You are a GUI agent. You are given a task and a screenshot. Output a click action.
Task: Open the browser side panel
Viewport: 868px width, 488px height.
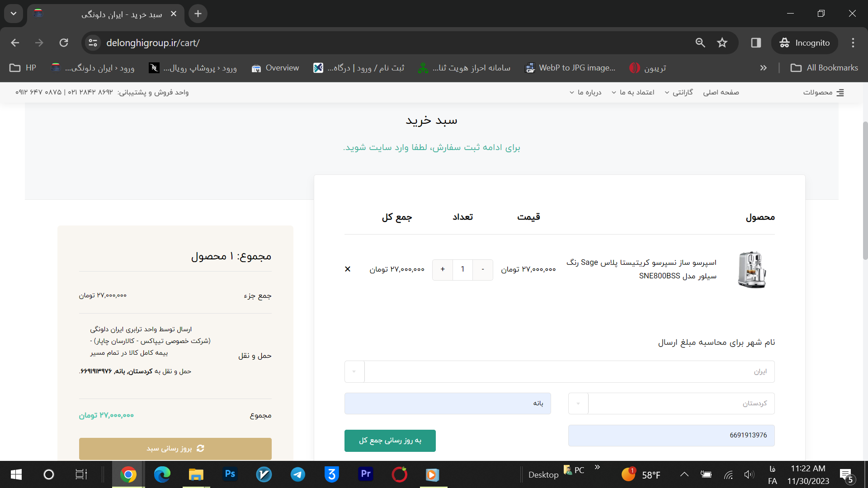[756, 43]
